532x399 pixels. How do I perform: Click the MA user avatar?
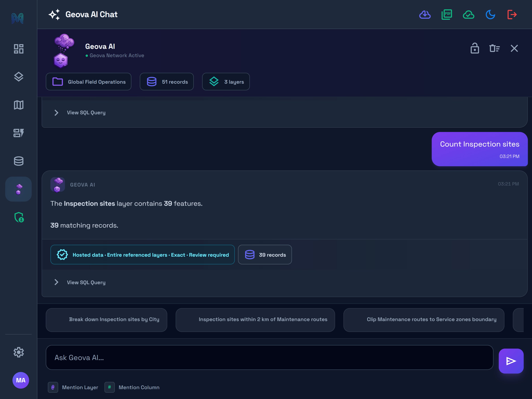(21, 380)
